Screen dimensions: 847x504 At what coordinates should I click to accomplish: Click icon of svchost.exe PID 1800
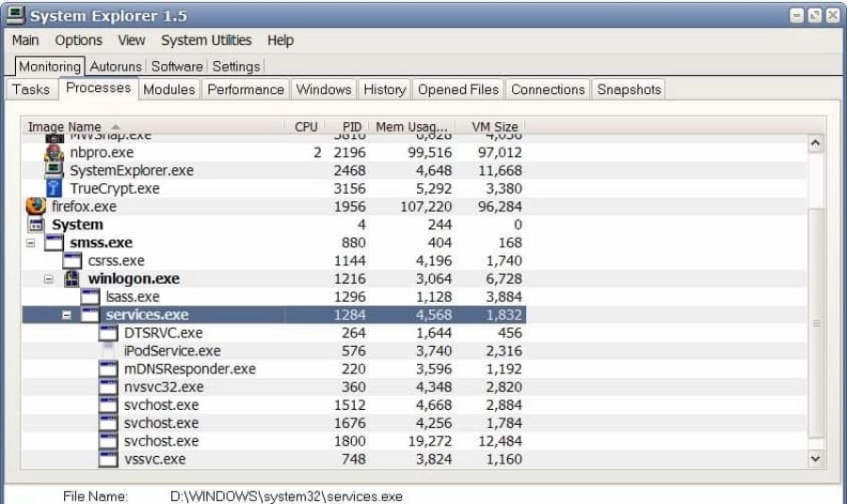coord(108,441)
